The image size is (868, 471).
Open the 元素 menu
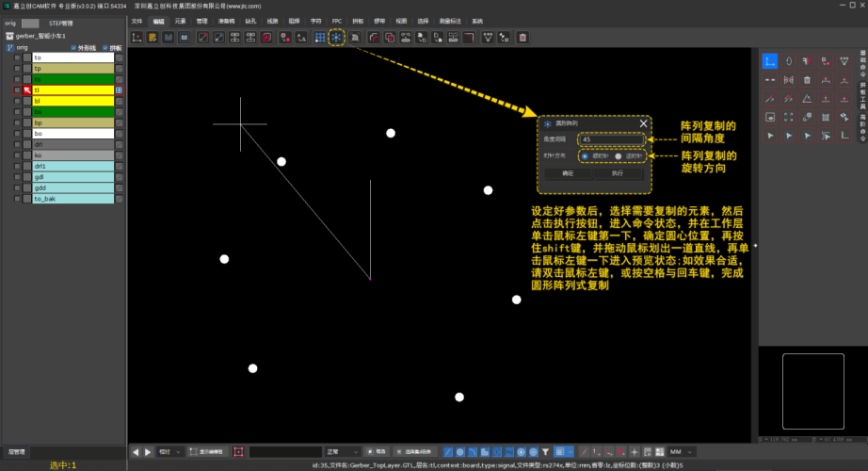181,21
